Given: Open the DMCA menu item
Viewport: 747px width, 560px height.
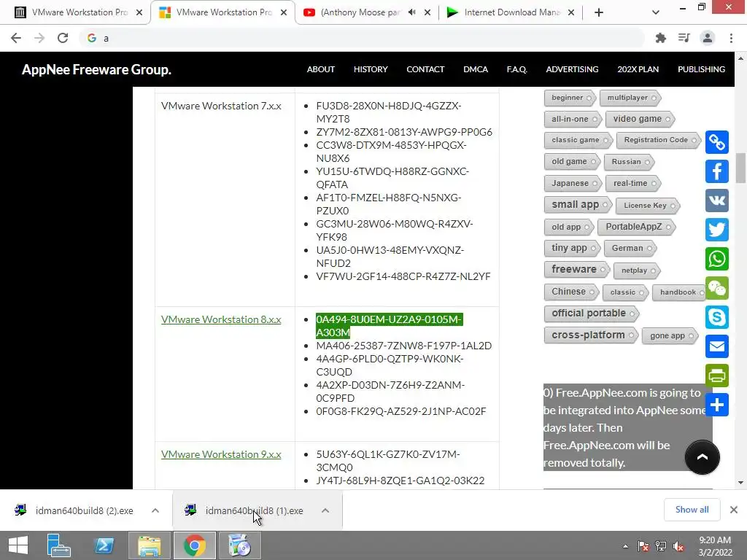Looking at the screenshot, I should pyautogui.click(x=476, y=69).
